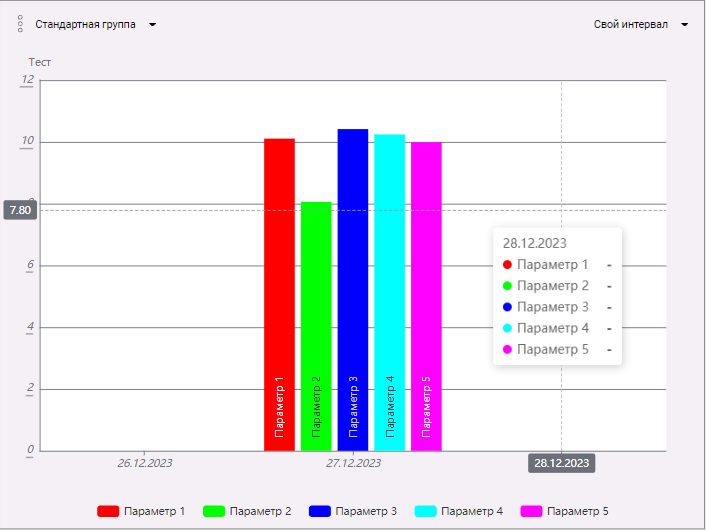Viewport: 706px width, 530px height.
Task: Select the green Параметр 2 bar
Action: [x=316, y=320]
